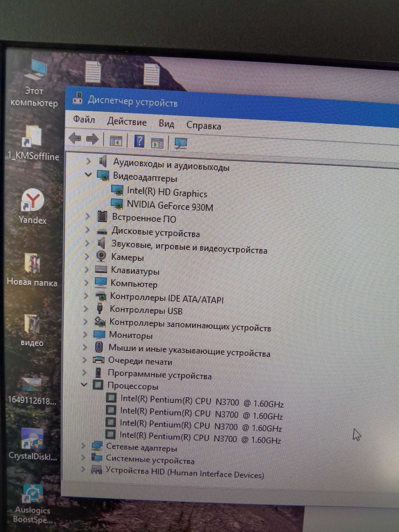Select the CrystalDiskInfo desktop shortcut
Viewport: 399px width, 532px height.
tap(33, 444)
